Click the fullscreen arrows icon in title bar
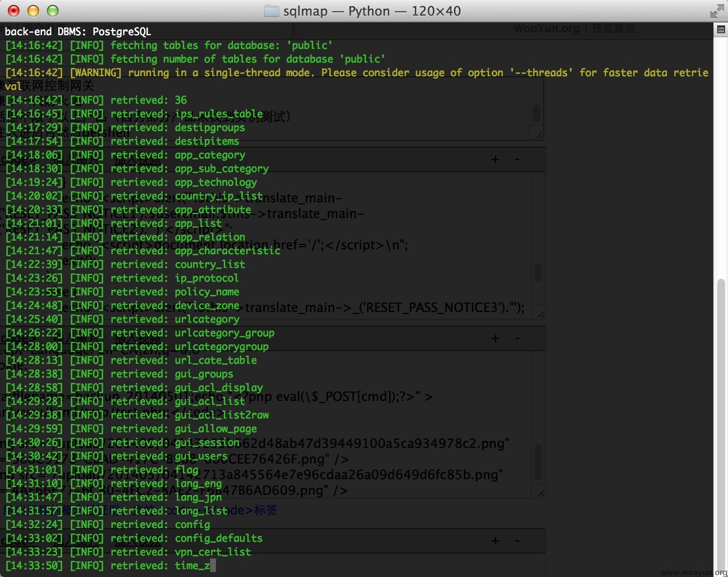 [717, 11]
